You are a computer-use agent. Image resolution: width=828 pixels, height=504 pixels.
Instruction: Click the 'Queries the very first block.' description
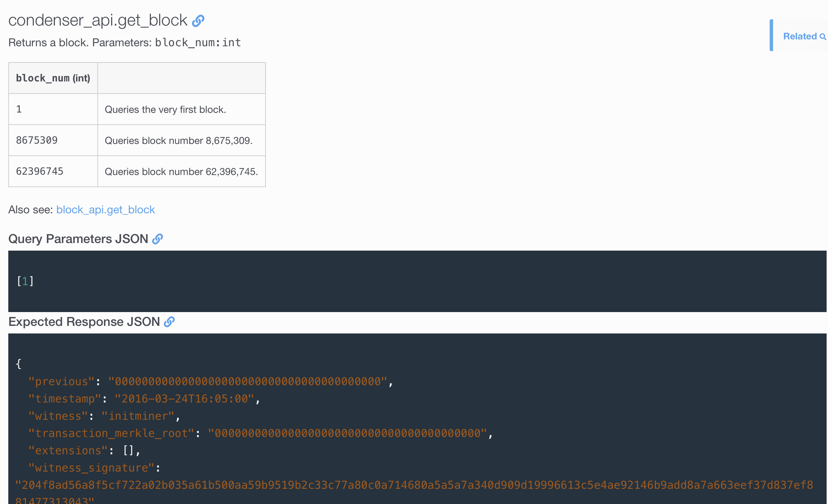point(165,109)
